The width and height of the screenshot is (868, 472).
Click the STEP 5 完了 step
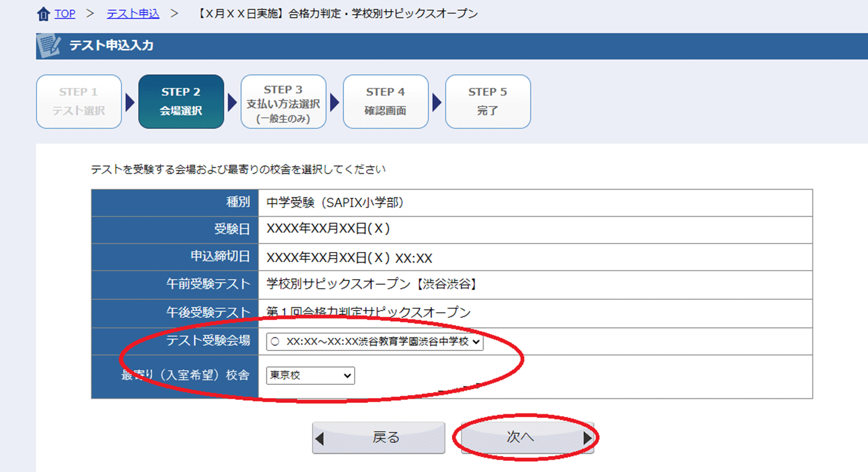pyautogui.click(x=487, y=102)
